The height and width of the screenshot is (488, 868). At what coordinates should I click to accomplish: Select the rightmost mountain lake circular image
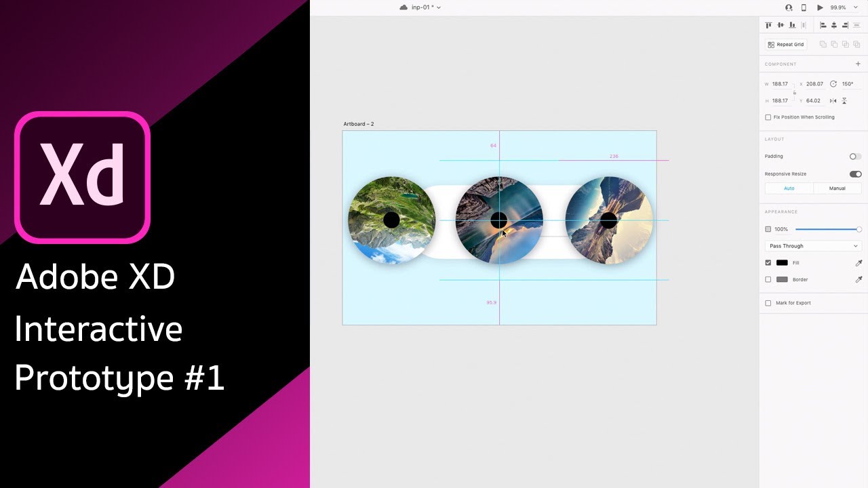[x=609, y=220]
